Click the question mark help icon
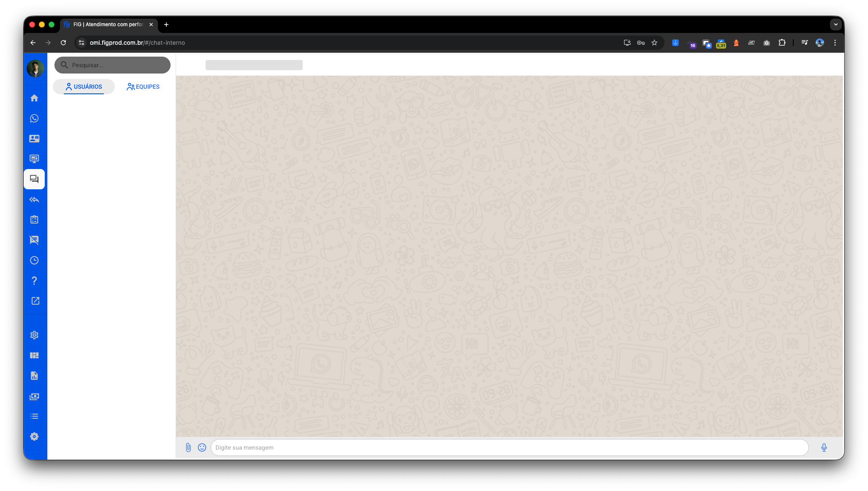This screenshot has width=868, height=491. pyautogui.click(x=34, y=281)
